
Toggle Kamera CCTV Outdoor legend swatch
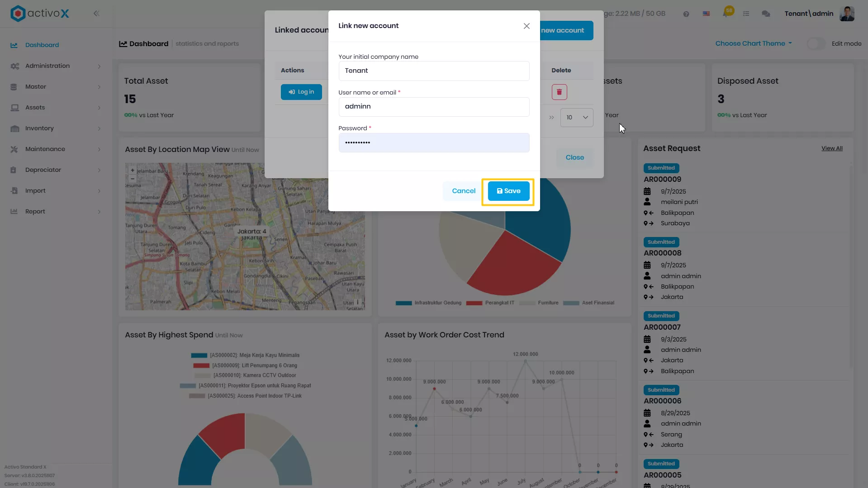(x=203, y=375)
